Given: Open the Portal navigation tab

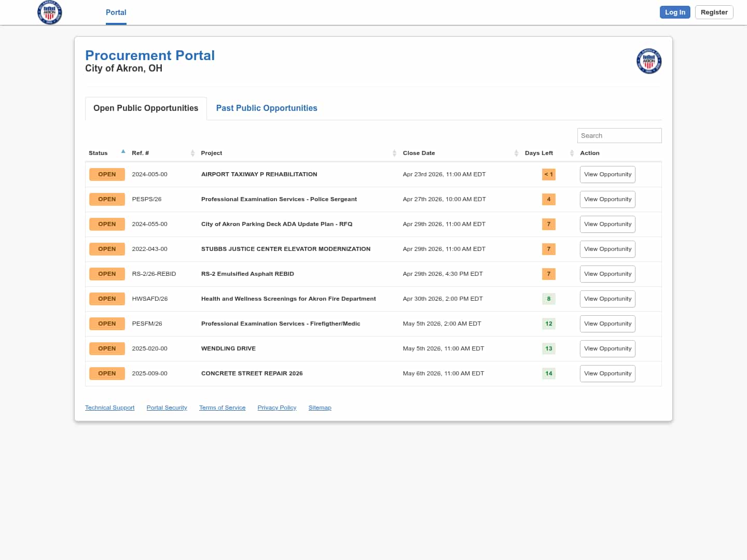Looking at the screenshot, I should click(116, 12).
